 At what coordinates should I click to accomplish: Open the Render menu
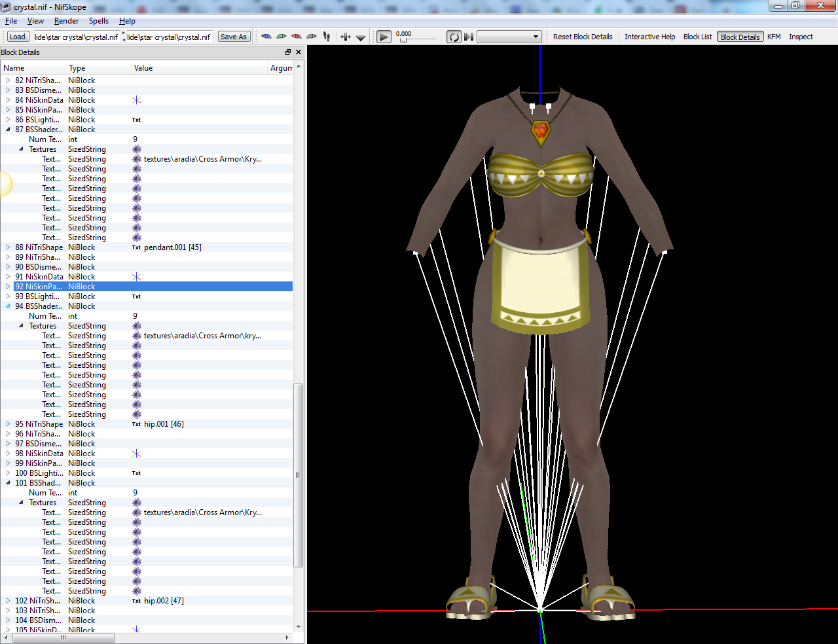(x=66, y=21)
